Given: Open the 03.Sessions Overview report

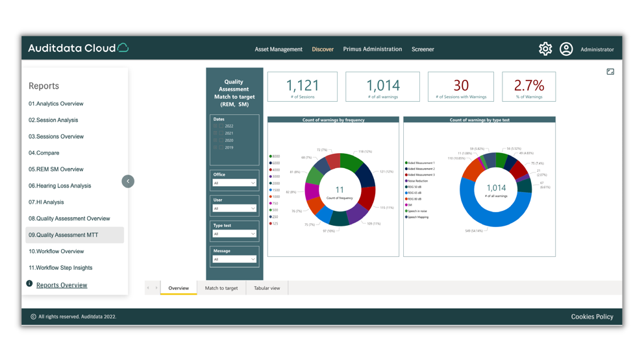Looking at the screenshot, I should (x=56, y=136).
